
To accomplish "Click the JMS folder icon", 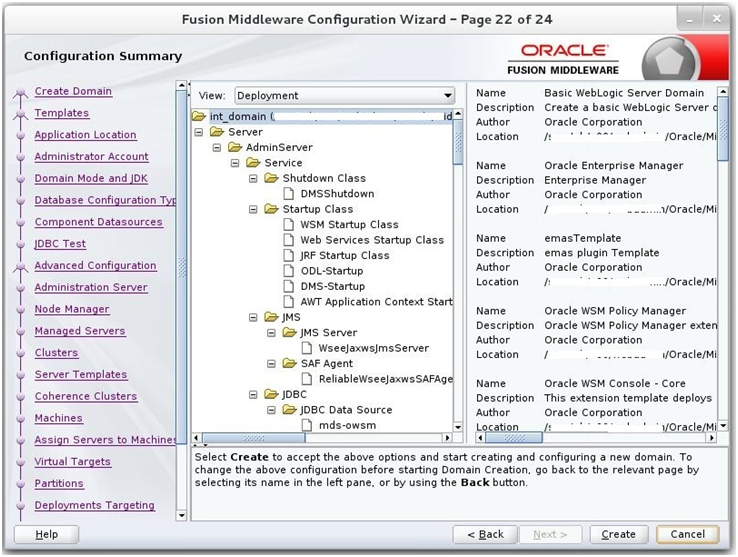I will pyautogui.click(x=271, y=317).
